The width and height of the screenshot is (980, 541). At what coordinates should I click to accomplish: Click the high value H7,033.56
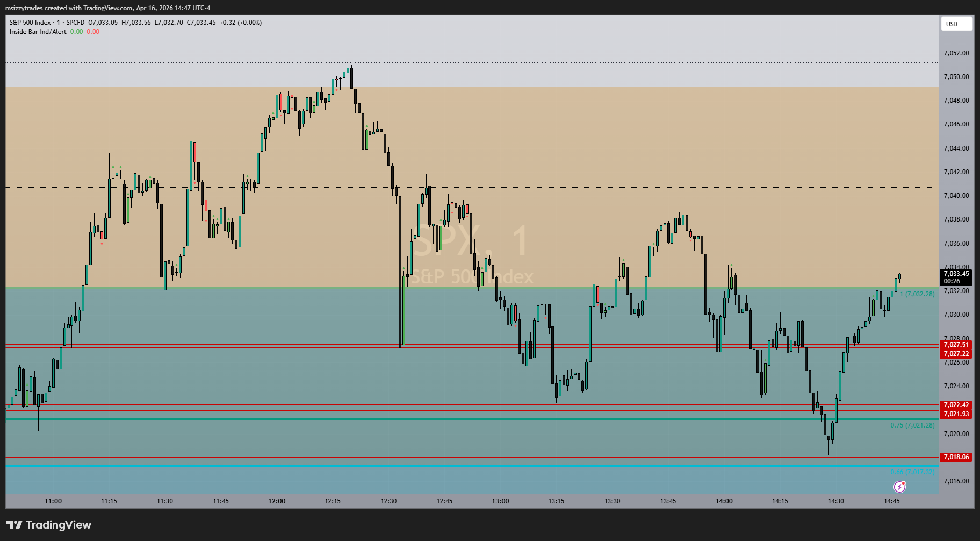(136, 23)
